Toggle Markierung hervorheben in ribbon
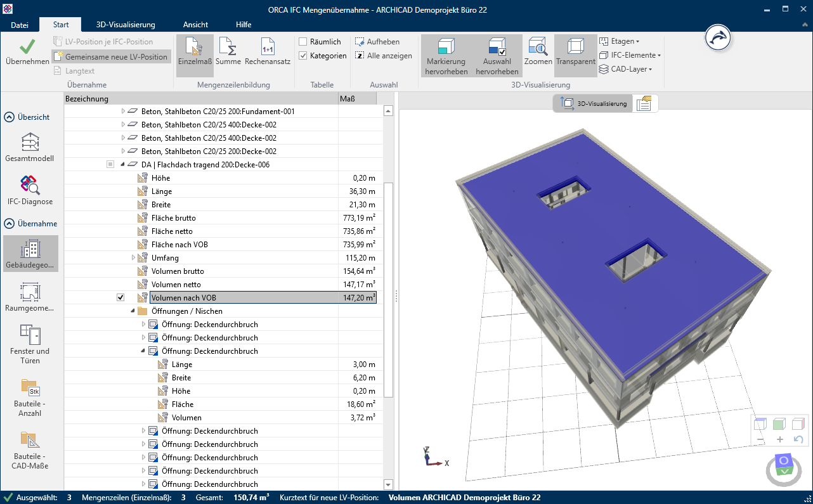The image size is (813, 504). pyautogui.click(x=446, y=56)
